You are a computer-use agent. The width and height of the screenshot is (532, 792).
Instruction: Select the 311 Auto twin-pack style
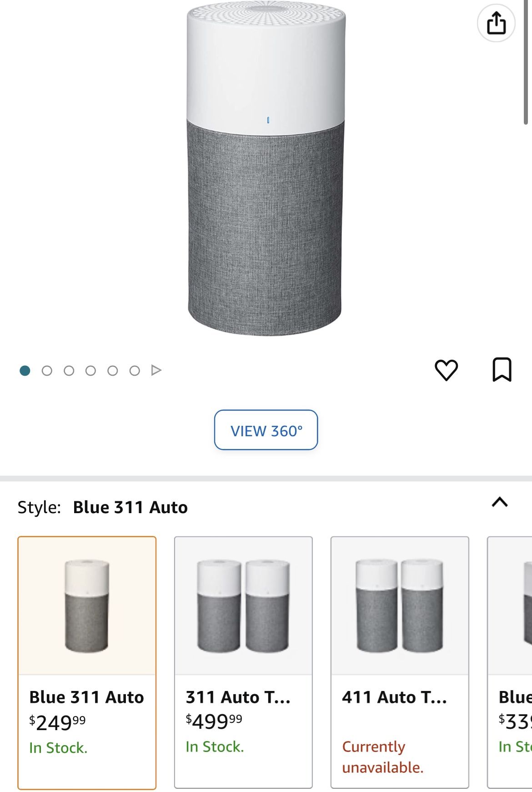point(243,662)
